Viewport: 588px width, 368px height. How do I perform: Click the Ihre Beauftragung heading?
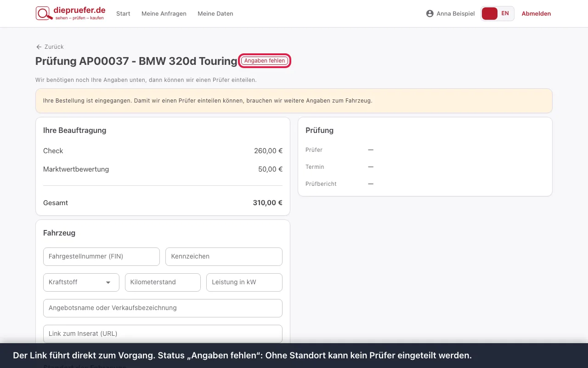(74, 131)
